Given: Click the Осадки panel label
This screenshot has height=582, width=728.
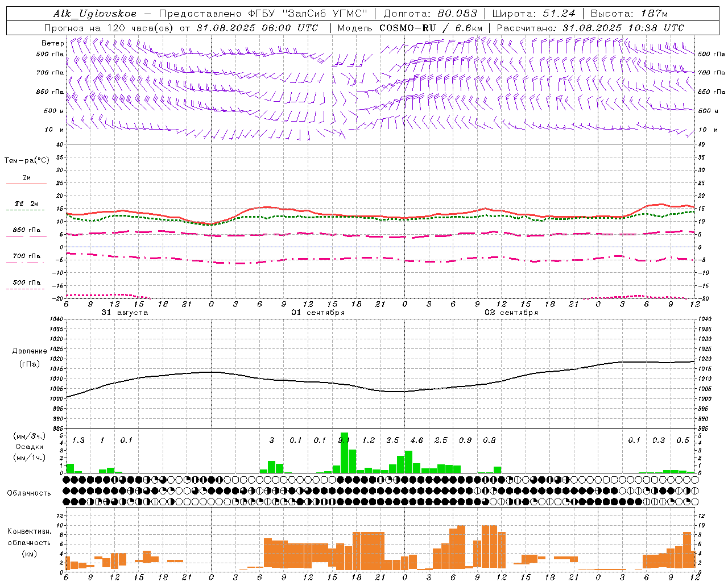Looking at the screenshot, I should click(30, 447).
